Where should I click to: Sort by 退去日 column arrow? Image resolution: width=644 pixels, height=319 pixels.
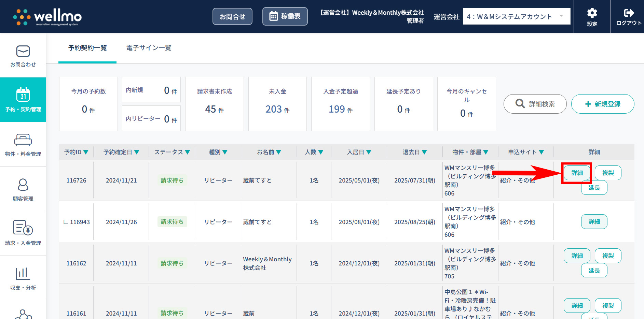pyautogui.click(x=424, y=152)
